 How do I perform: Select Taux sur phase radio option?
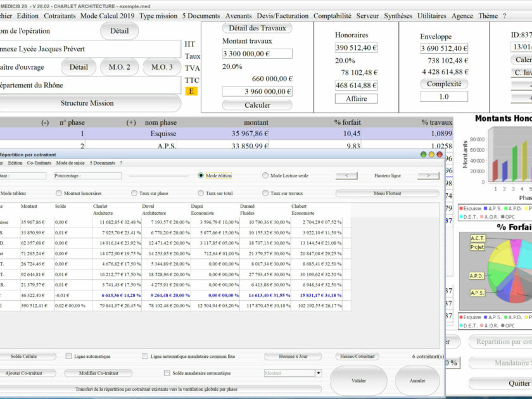[x=134, y=193]
